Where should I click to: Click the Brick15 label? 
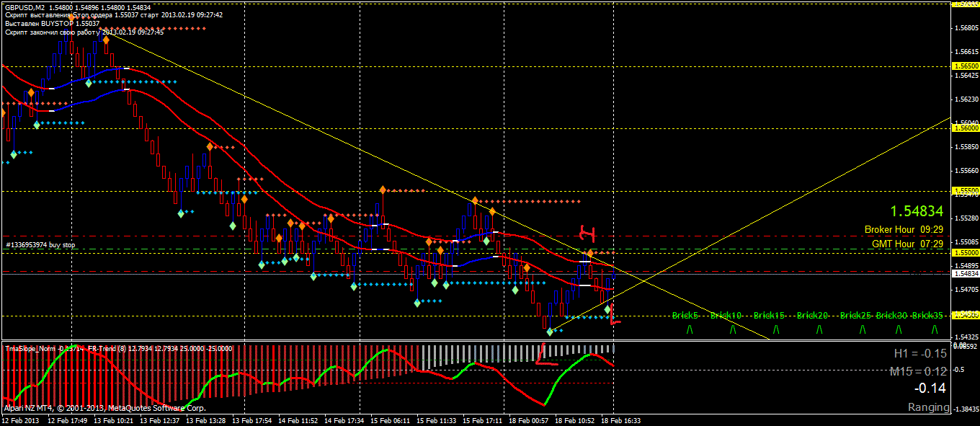(x=769, y=315)
